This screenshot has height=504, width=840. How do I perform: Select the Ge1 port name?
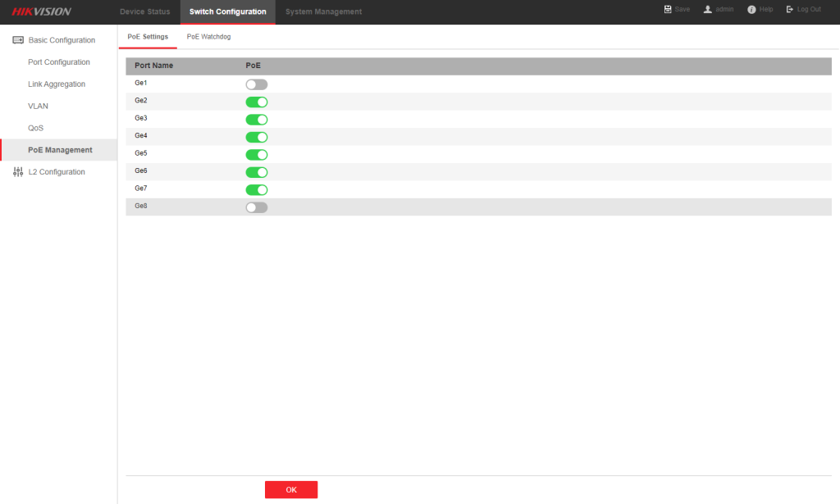(141, 83)
